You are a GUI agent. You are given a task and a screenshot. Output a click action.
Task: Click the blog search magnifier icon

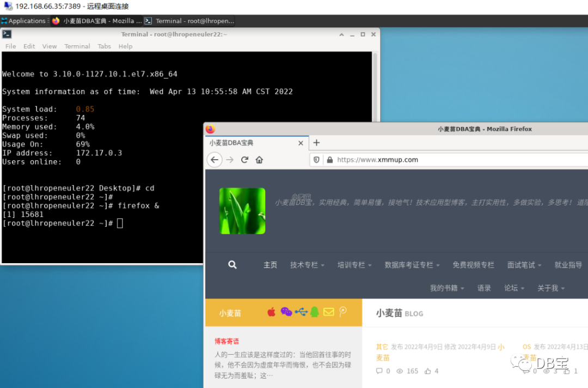pyautogui.click(x=232, y=264)
